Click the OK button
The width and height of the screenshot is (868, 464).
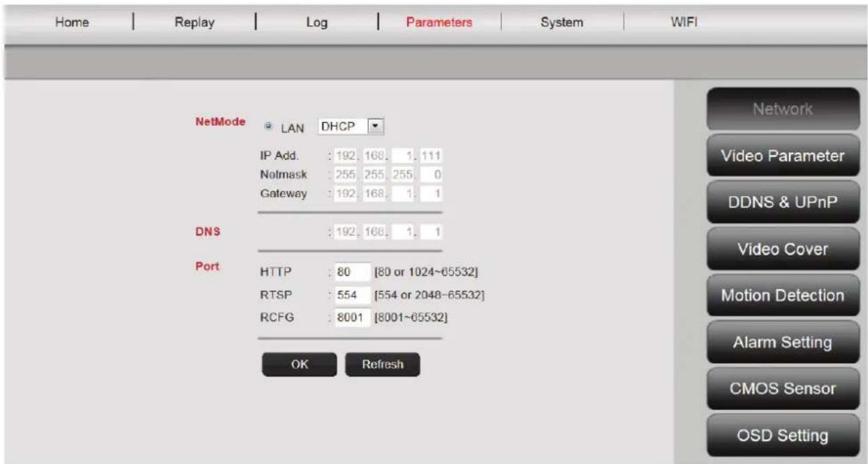coord(299,364)
